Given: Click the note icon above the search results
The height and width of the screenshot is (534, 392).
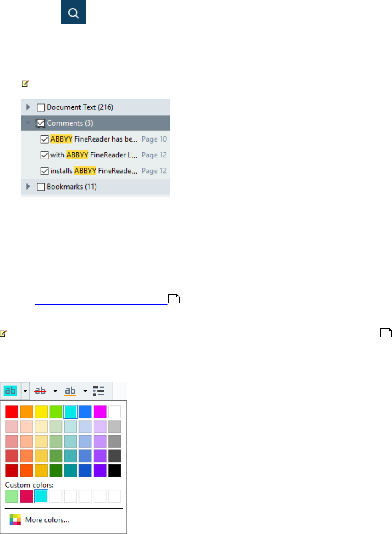Looking at the screenshot, I should 26,84.
